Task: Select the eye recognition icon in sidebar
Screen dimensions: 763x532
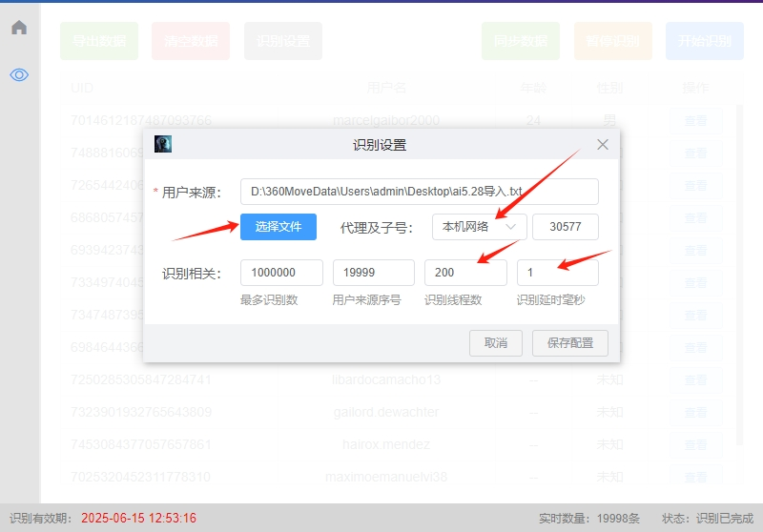Action: tap(19, 75)
